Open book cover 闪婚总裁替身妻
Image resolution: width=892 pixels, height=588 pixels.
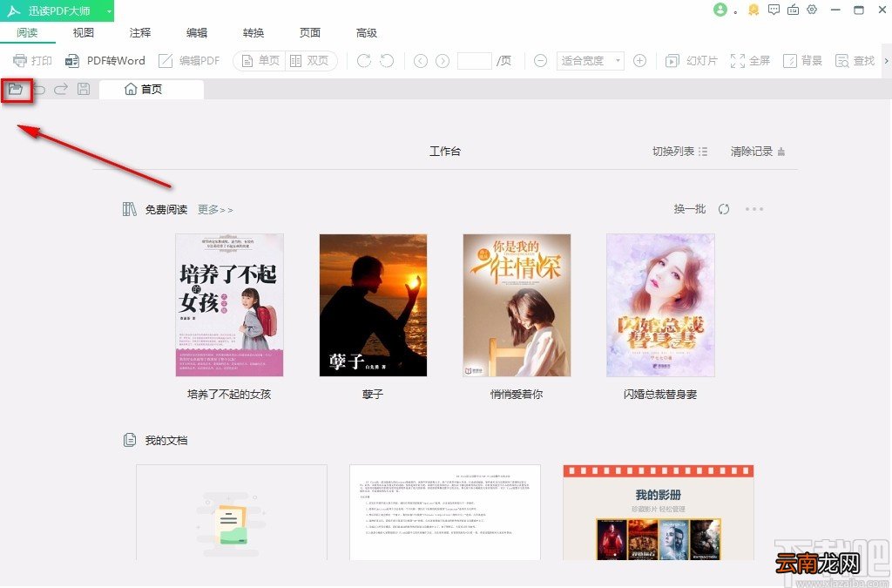coord(660,306)
